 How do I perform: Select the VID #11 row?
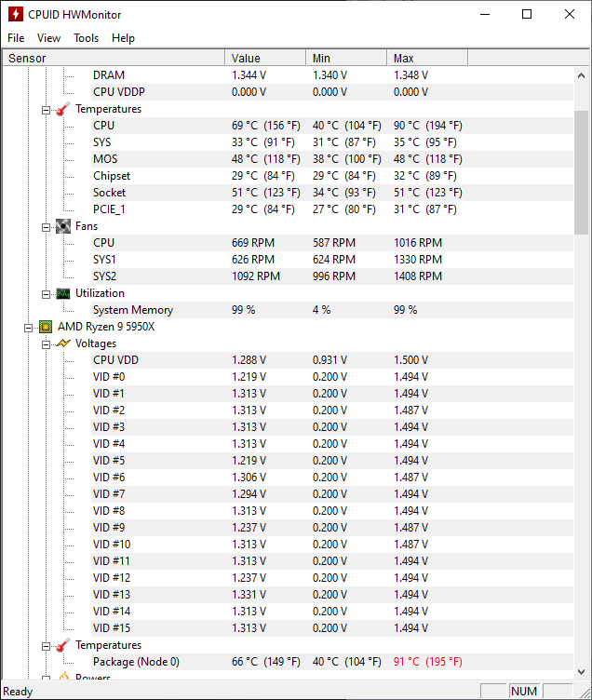pos(332,560)
